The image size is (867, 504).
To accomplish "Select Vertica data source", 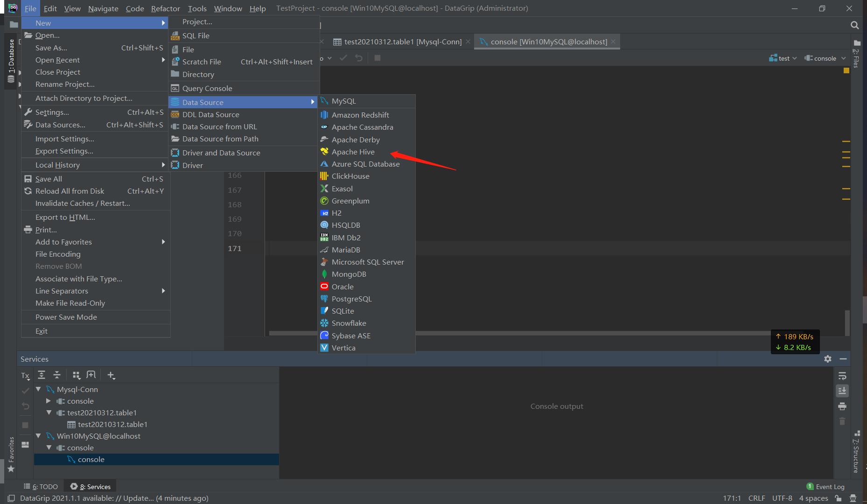I will click(x=366, y=348).
